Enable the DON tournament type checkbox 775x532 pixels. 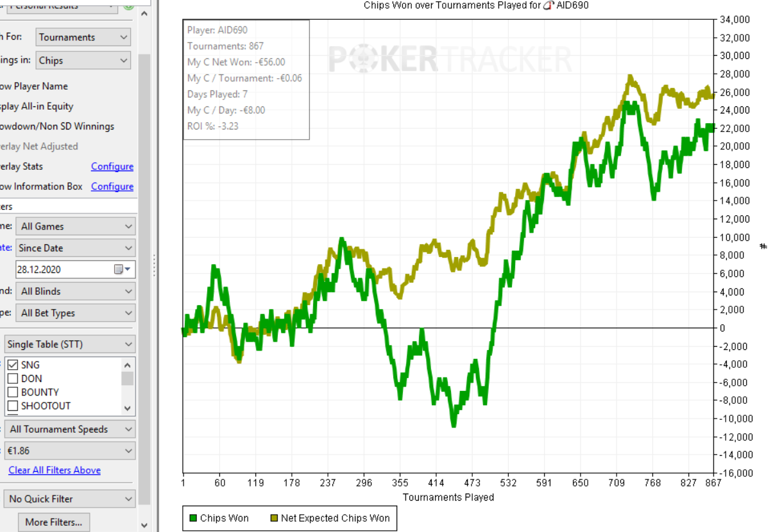coord(12,378)
